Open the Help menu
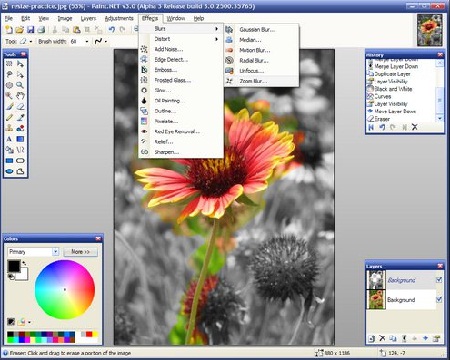This screenshot has height=360, width=450. point(199,18)
